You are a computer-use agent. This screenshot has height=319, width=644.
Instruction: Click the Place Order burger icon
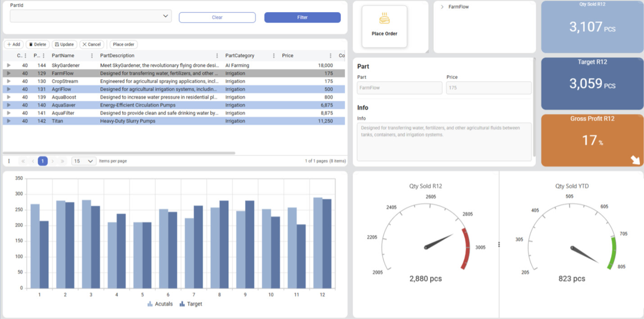click(x=385, y=19)
